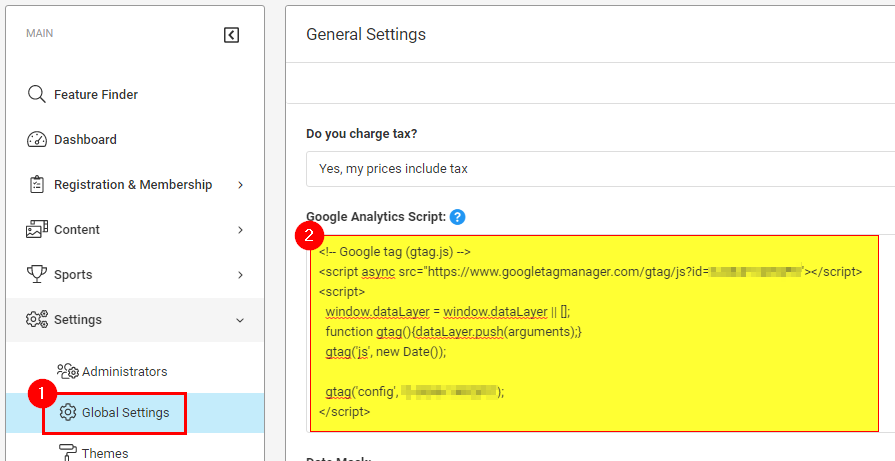
Task: Click the "gtag('js', new Date());" line
Action: (386, 351)
